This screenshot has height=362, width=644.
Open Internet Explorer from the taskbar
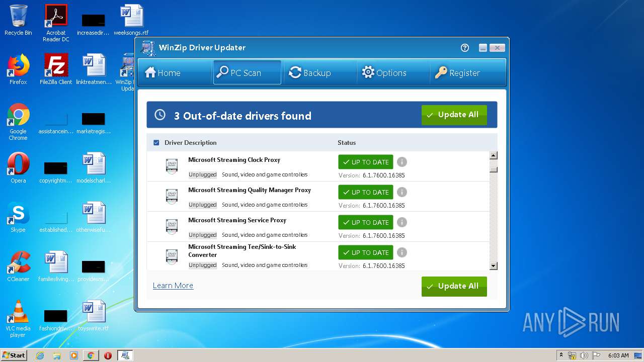40,355
